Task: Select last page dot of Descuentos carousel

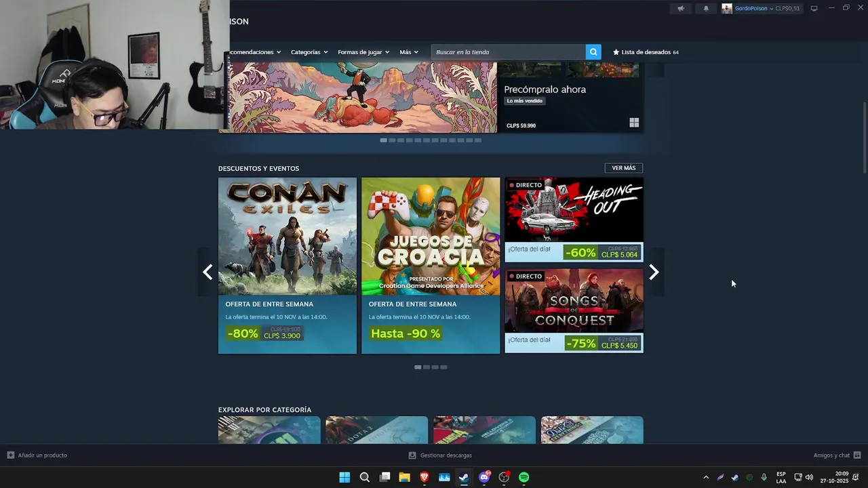Action: [x=443, y=367]
